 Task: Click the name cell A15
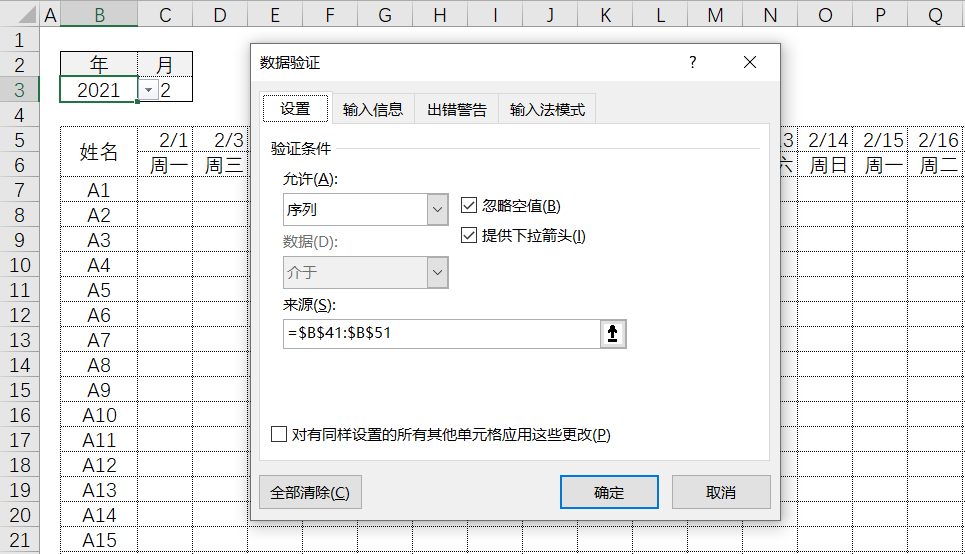click(98, 540)
